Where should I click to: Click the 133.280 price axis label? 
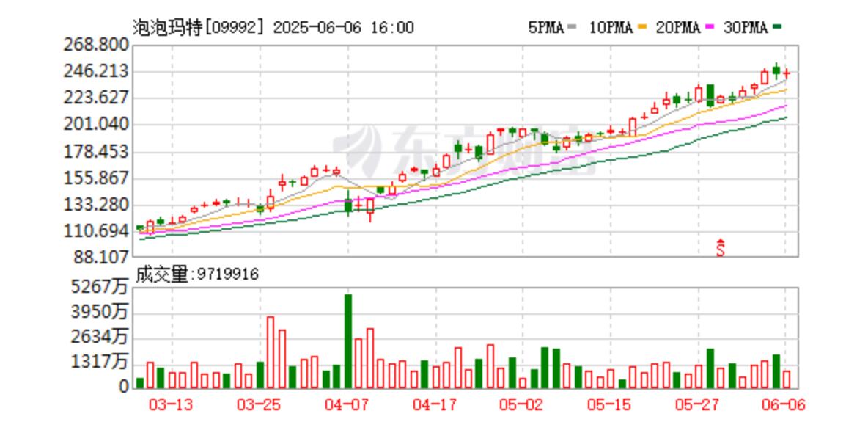pos(97,205)
